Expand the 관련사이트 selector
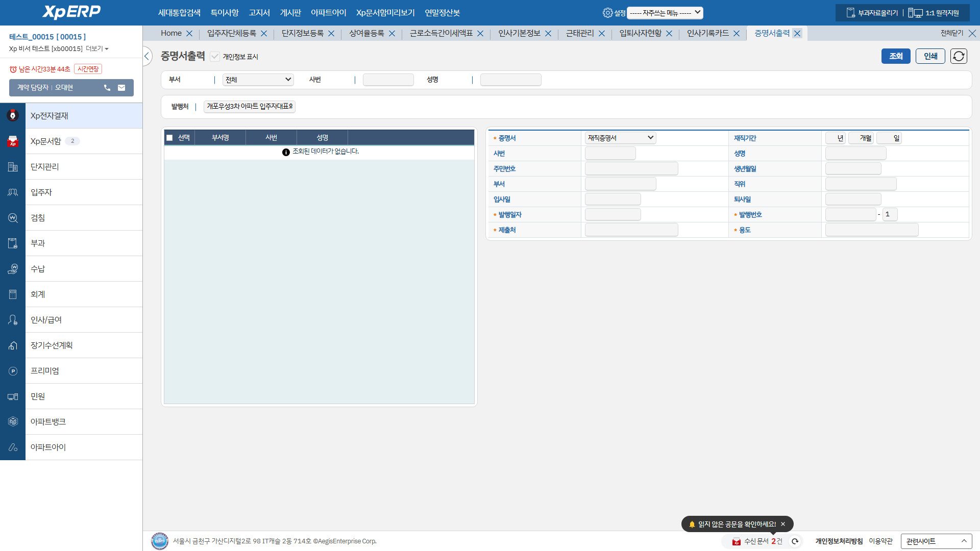The image size is (980, 551). click(x=936, y=541)
